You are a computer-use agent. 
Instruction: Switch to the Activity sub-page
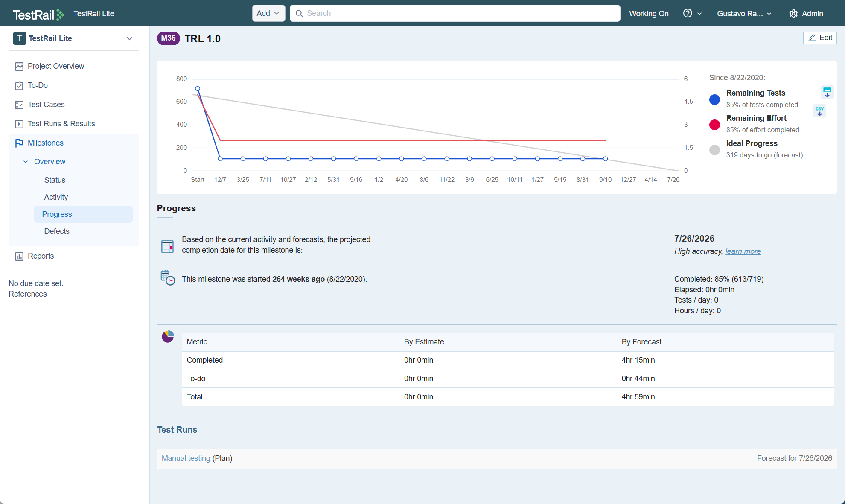56,197
